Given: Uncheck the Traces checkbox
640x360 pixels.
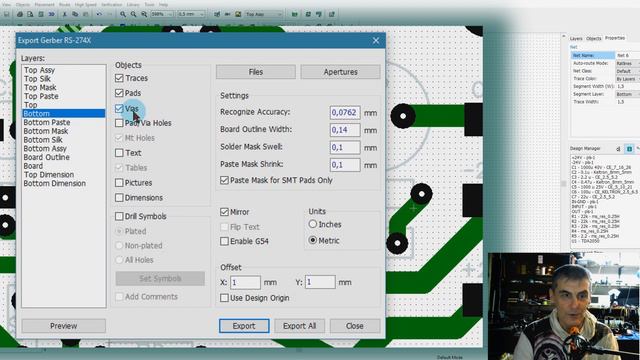Looking at the screenshot, I should (119, 78).
